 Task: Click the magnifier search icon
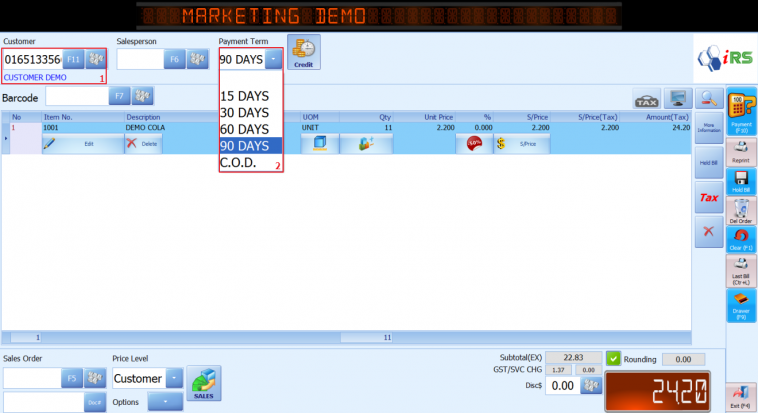pos(709,98)
